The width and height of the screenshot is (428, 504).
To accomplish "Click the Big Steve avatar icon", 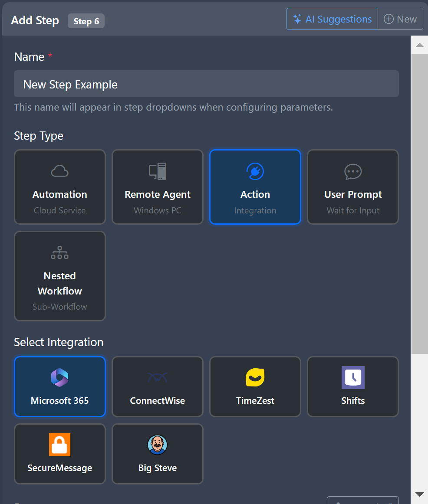I will click(x=158, y=445).
